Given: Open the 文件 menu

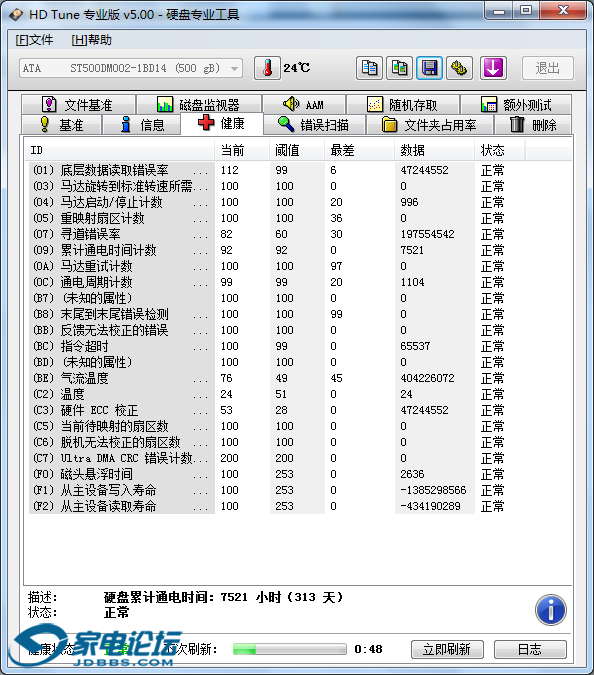Looking at the screenshot, I should click(x=34, y=40).
